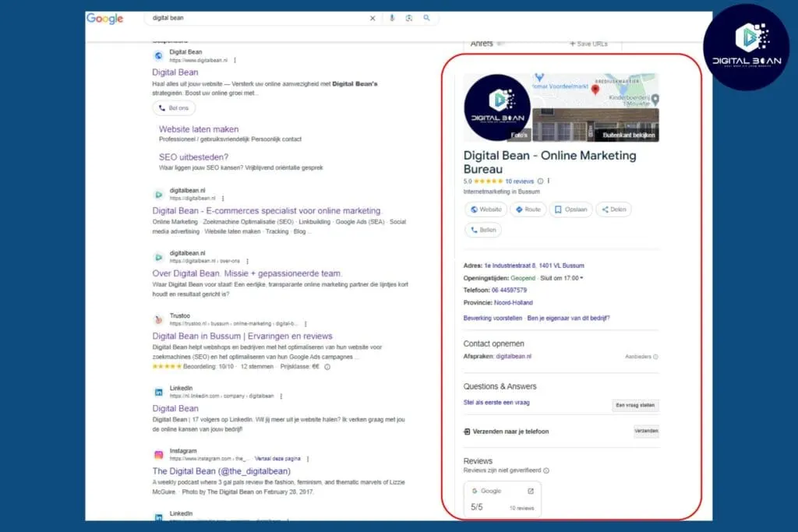
Task: Click the Google logo
Action: (x=105, y=19)
